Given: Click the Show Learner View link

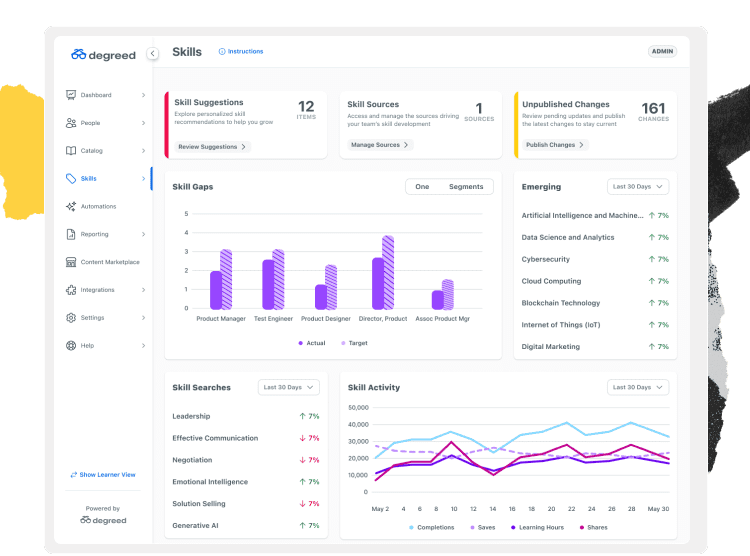Looking at the screenshot, I should point(102,474).
